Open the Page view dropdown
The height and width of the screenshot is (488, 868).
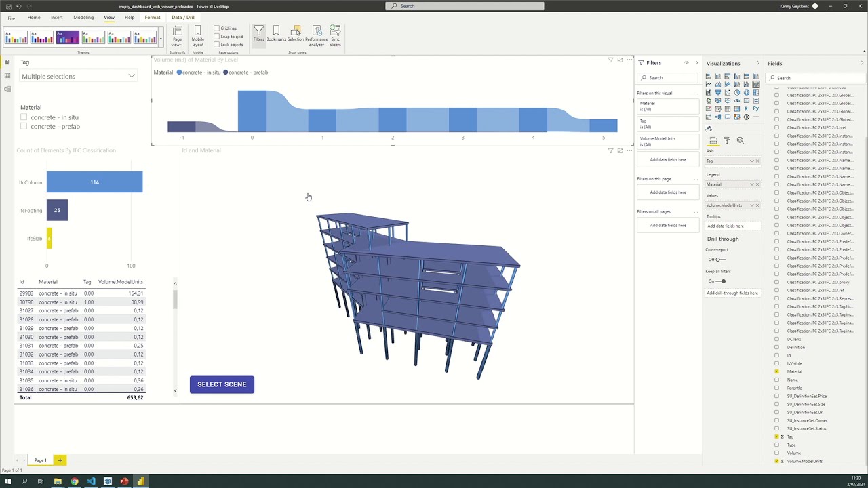[x=177, y=36]
